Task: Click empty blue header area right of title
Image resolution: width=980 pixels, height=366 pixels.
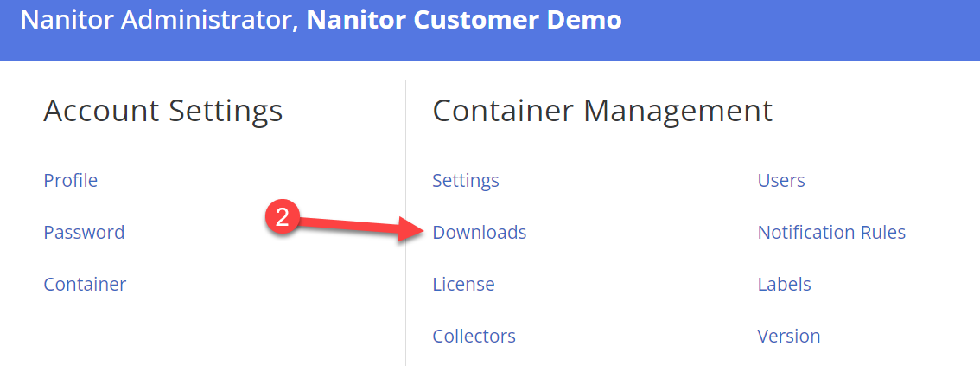Action: coord(795,26)
